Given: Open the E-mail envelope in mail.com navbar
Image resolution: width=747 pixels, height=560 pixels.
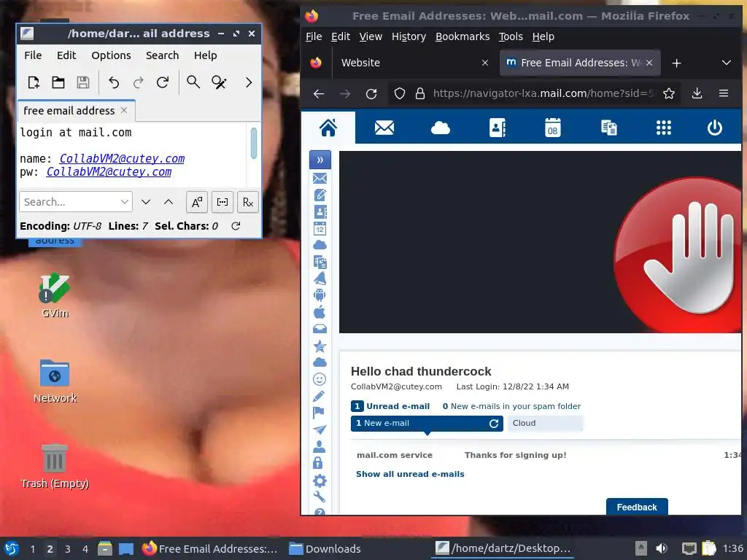Looking at the screenshot, I should click(384, 128).
